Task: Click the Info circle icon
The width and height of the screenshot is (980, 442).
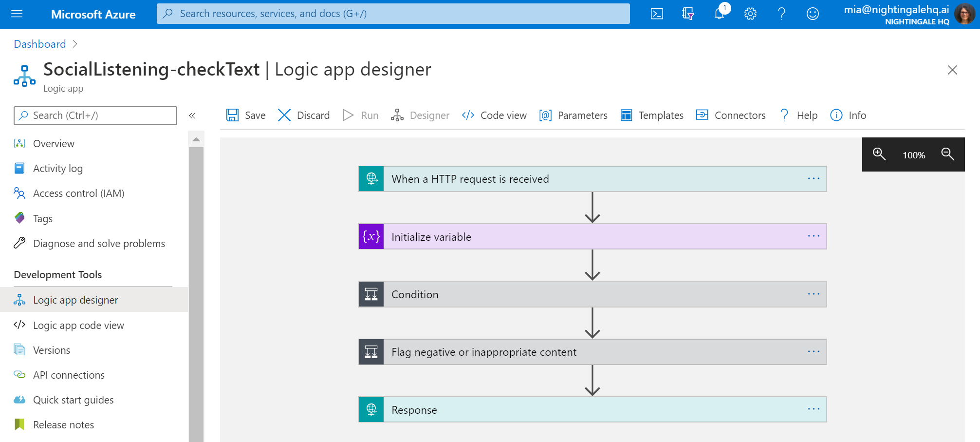Action: (836, 115)
